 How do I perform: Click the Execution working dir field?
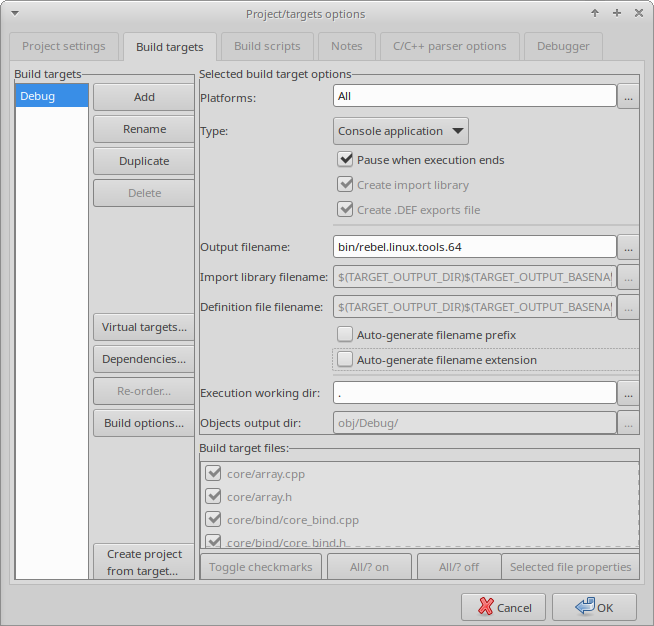pyautogui.click(x=475, y=393)
